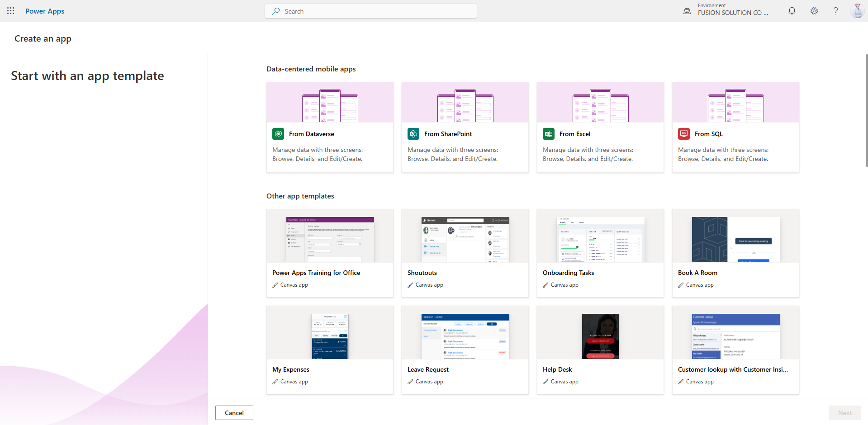Click the Shoutouts template title

[x=422, y=273]
